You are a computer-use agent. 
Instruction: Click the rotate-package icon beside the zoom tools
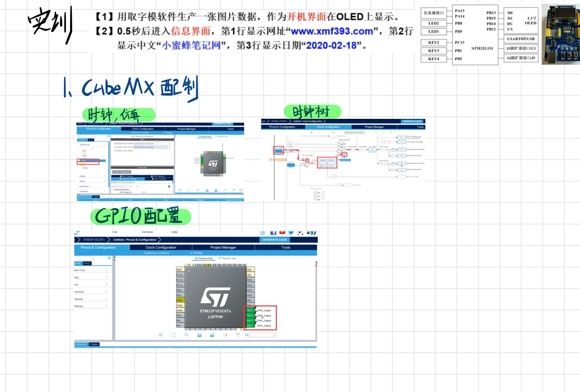(200, 335)
